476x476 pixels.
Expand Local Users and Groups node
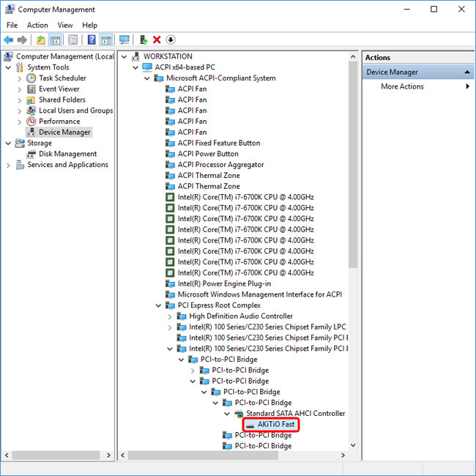(20, 111)
